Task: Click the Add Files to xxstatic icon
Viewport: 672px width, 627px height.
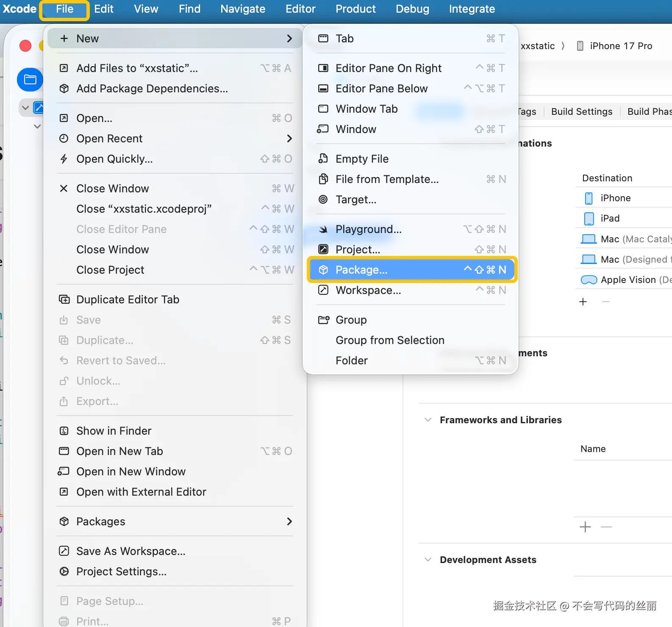Action: pyautogui.click(x=64, y=68)
